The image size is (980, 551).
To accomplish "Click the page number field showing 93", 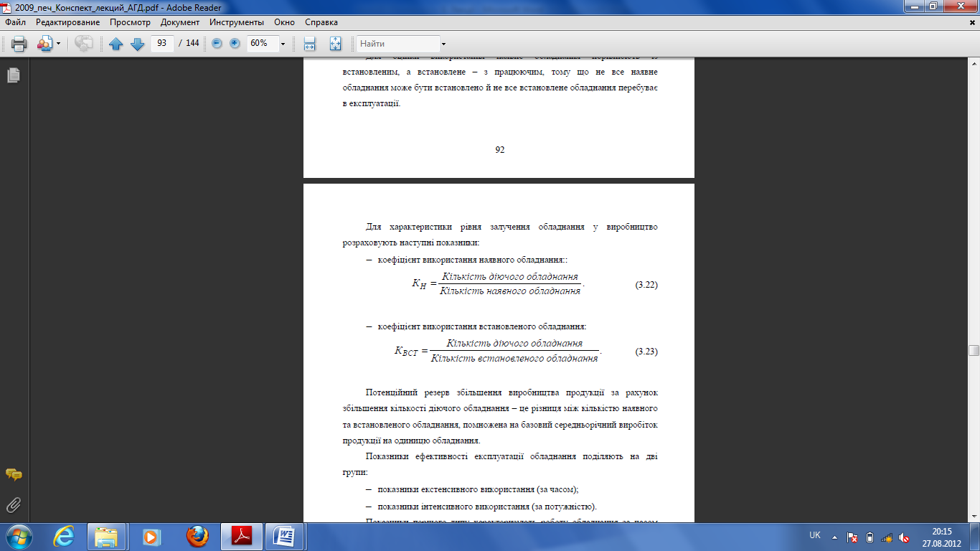I will pyautogui.click(x=162, y=44).
